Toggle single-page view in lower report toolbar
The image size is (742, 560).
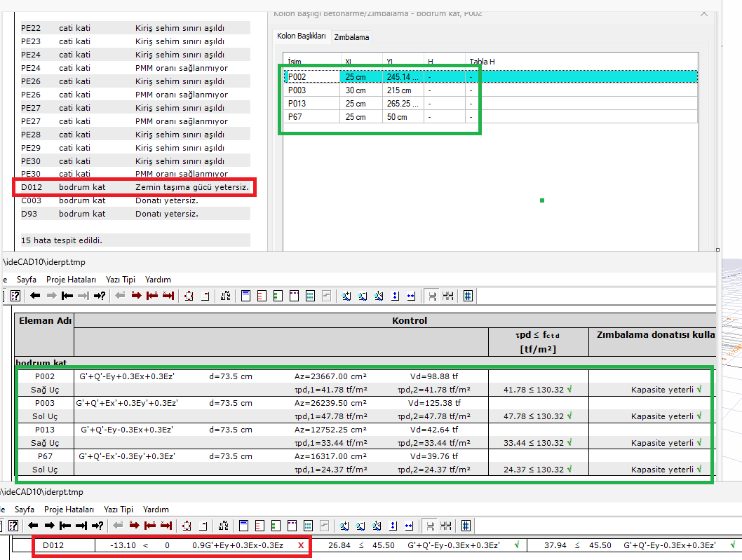coord(430,526)
